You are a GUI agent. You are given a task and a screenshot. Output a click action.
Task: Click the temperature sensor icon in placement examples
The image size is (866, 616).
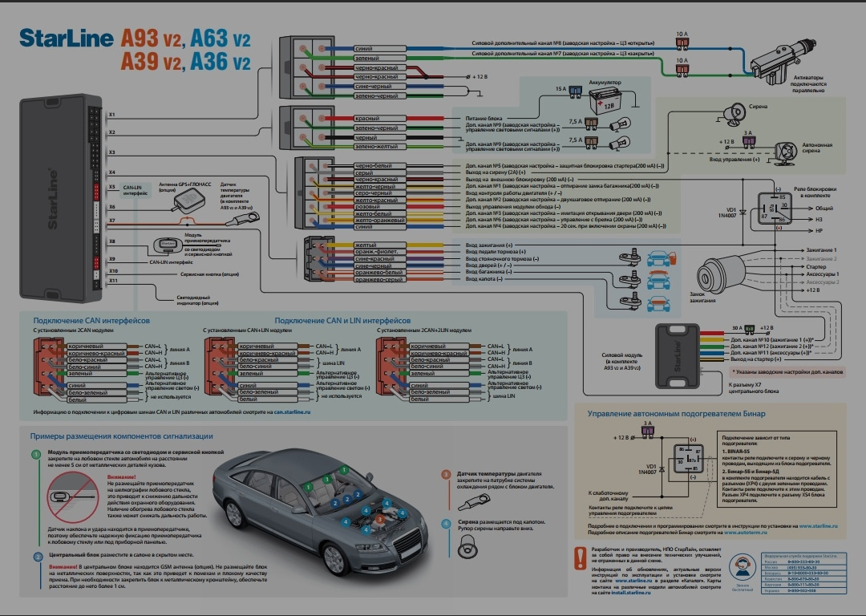[x=475, y=502]
